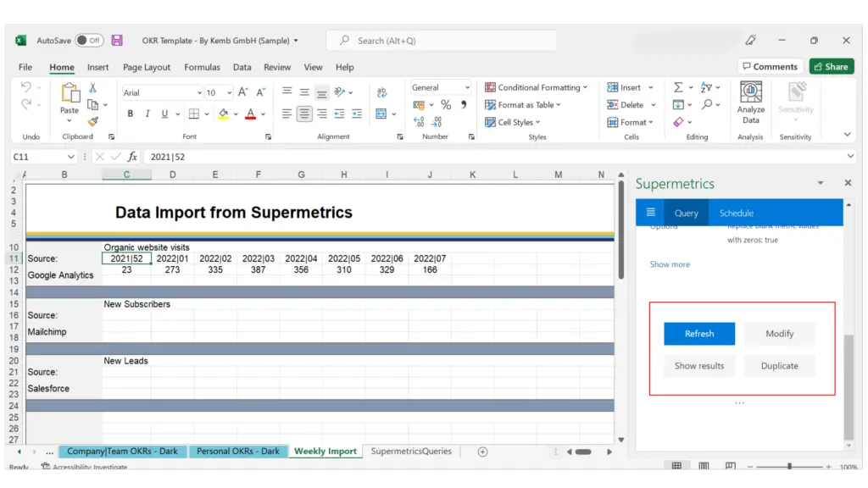Toggle AutoSave switch
The image size is (868, 488).
(x=89, y=41)
